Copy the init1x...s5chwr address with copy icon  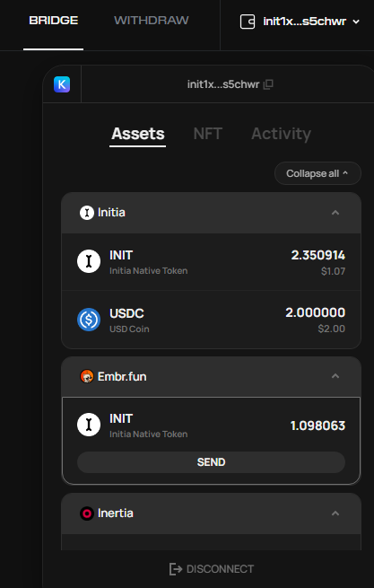point(268,84)
